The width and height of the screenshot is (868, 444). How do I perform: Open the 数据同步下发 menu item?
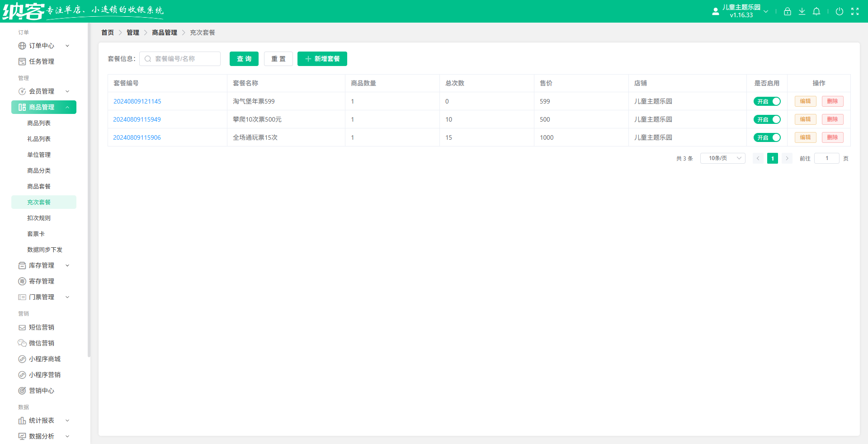[x=44, y=250]
